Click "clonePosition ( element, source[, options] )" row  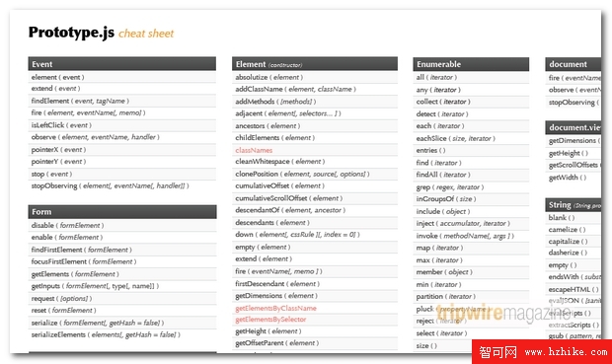[x=315, y=174]
